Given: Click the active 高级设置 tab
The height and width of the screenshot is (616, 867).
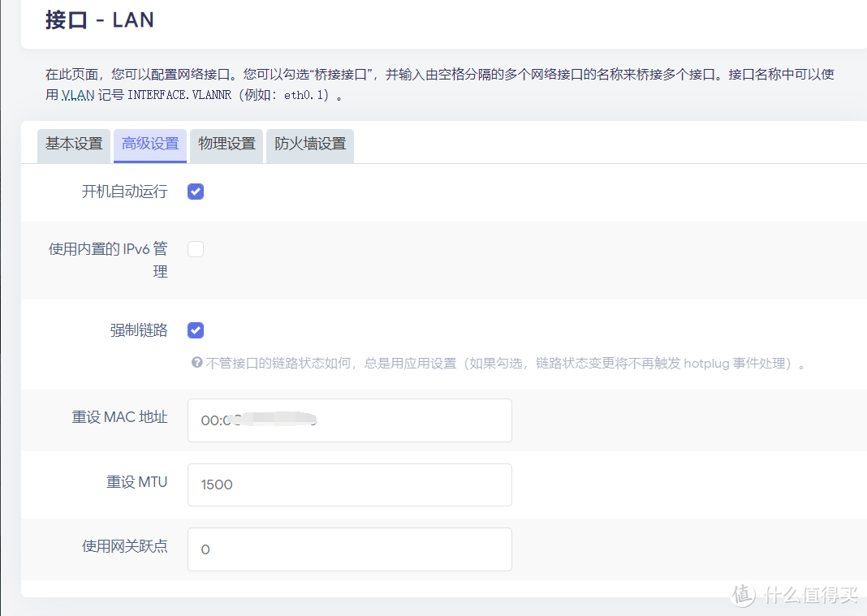Looking at the screenshot, I should click(149, 146).
